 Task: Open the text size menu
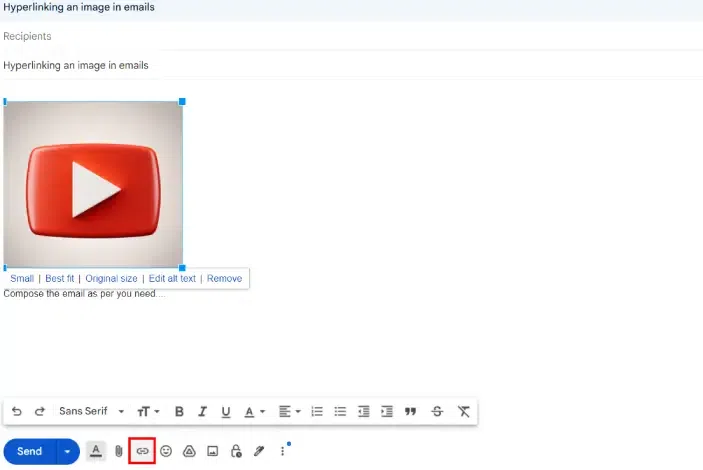tap(148, 411)
